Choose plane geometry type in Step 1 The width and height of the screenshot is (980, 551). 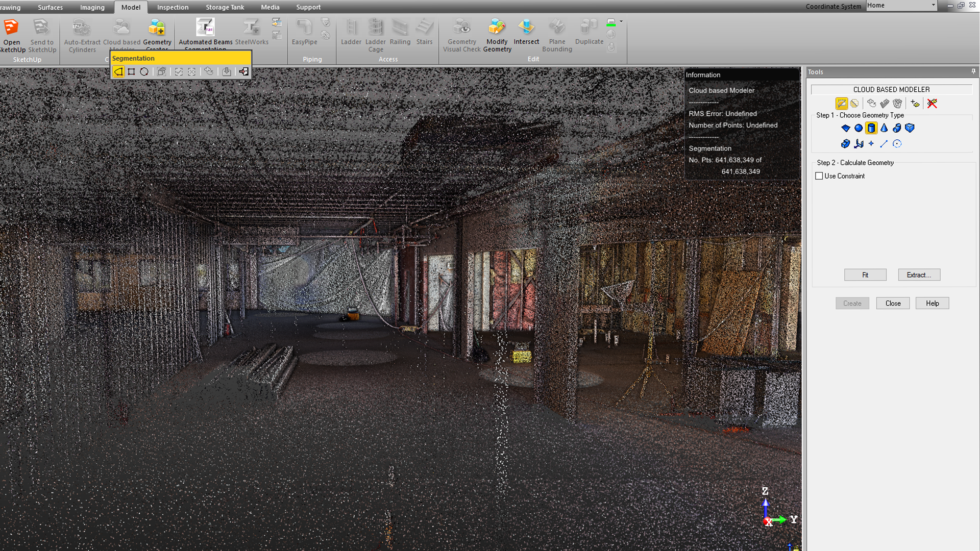tap(846, 128)
